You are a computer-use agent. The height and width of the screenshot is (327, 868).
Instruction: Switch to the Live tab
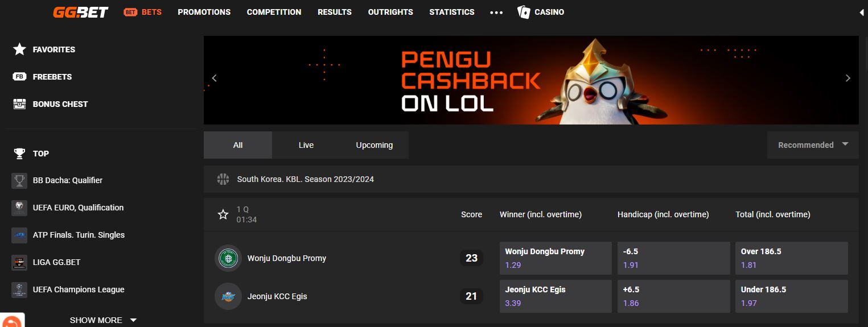(306, 145)
